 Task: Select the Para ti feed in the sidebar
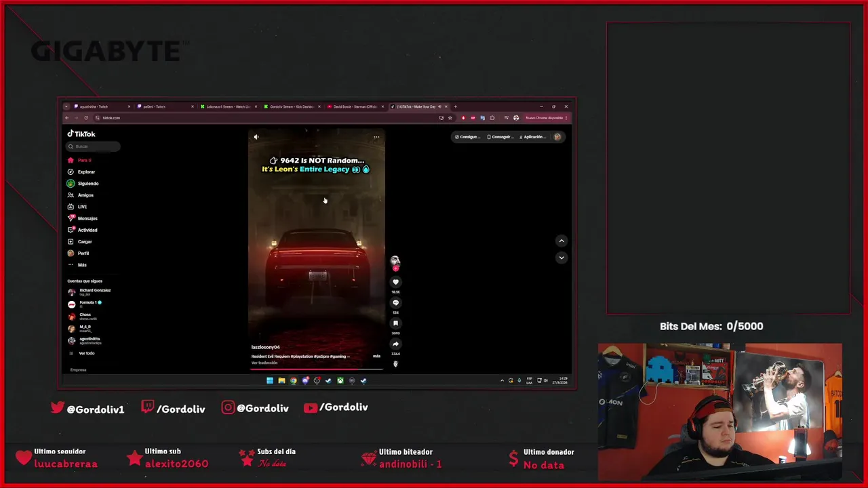pos(79,161)
